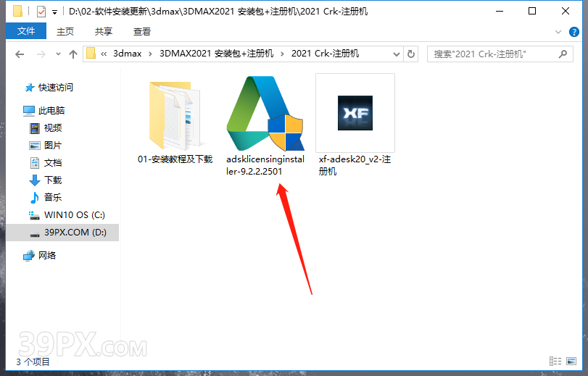Select WIN10 OS (C:) label

75,215
